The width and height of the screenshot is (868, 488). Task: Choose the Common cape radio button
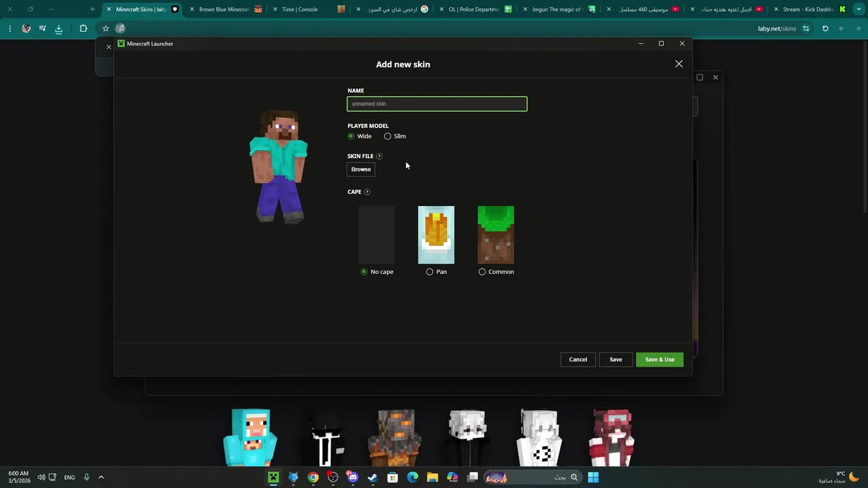click(482, 272)
